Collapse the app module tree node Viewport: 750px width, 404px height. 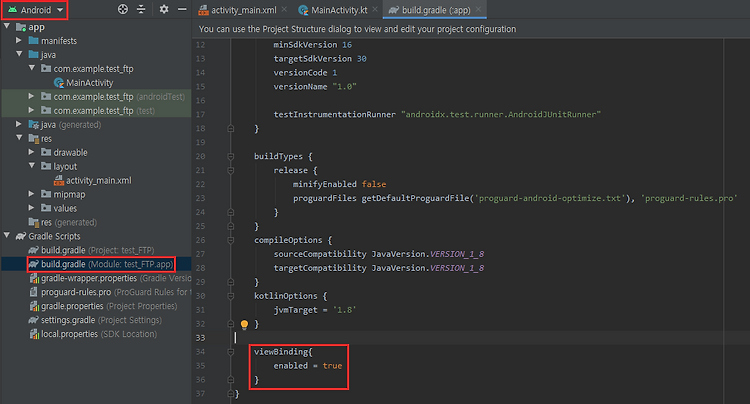point(7,27)
